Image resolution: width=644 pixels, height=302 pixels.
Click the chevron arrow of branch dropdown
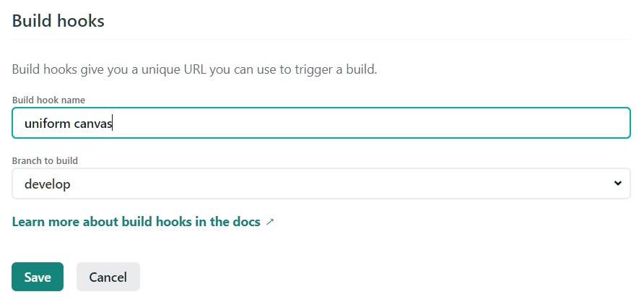click(617, 184)
